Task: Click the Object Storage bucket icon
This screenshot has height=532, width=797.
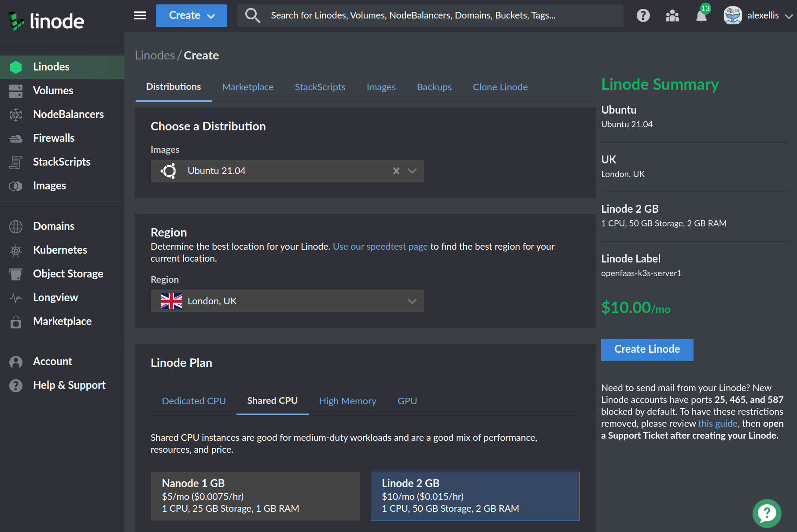Action: (16, 274)
